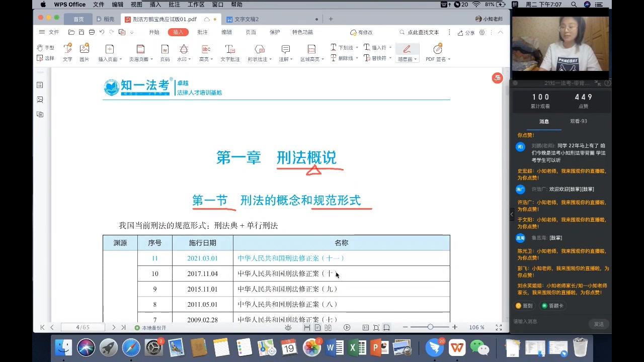Click the undo arrow icon

coord(102,32)
